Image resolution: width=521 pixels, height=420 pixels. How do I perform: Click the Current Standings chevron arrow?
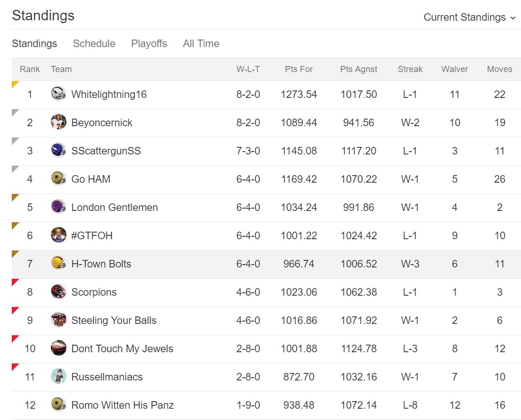pos(513,18)
